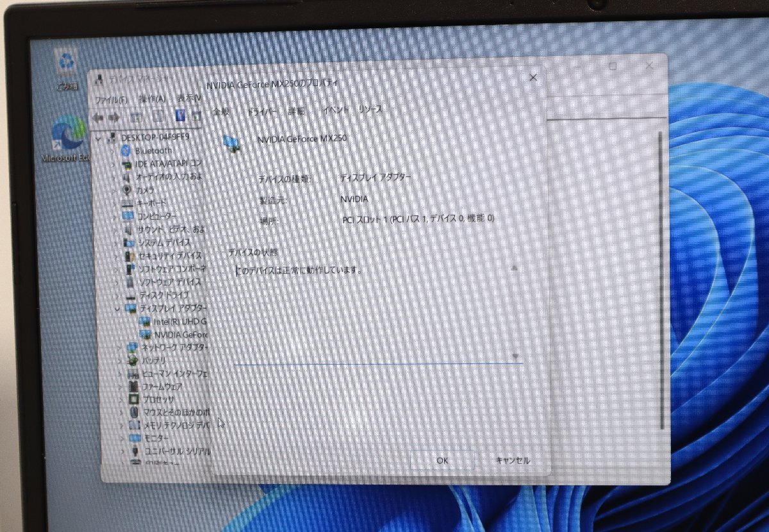Click the Forward arrow in Device Manager toolbar
This screenshot has height=532, width=769.
(x=114, y=117)
